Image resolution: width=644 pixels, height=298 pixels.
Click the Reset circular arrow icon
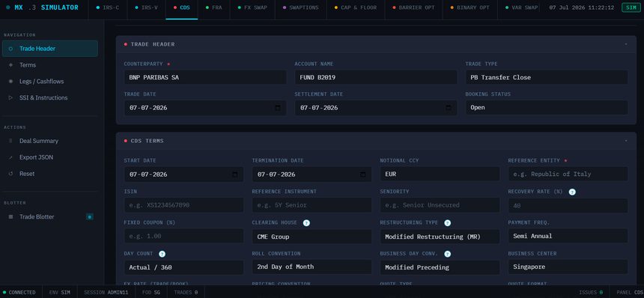tap(10, 174)
